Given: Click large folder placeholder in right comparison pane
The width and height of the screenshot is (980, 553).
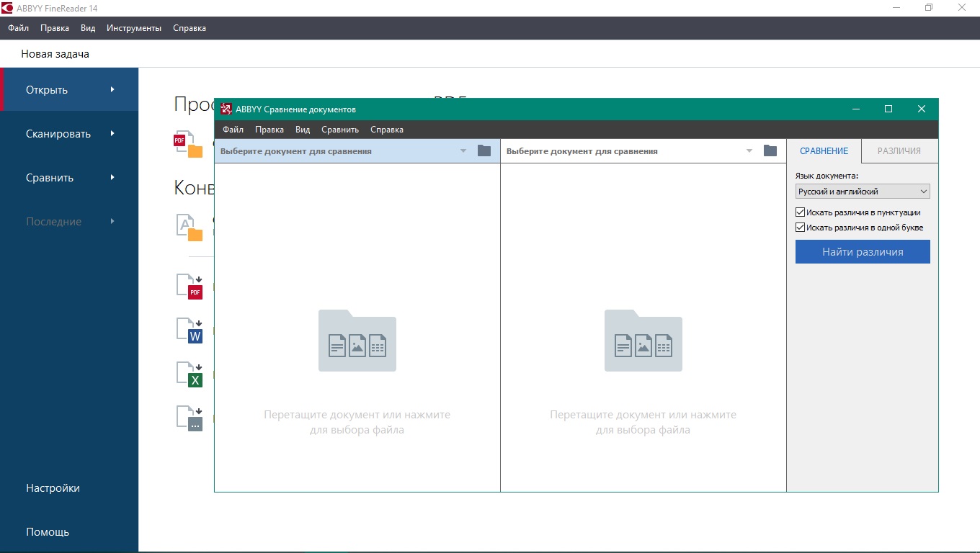Looking at the screenshot, I should point(643,341).
